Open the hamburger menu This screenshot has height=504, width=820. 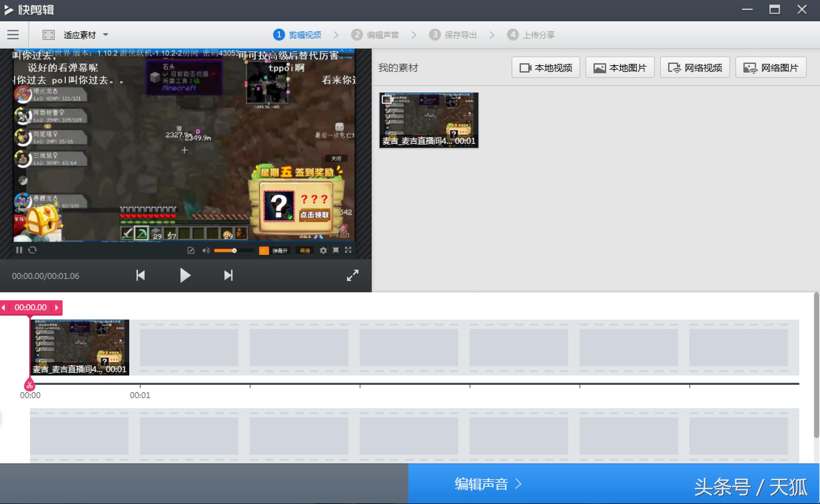(x=13, y=35)
